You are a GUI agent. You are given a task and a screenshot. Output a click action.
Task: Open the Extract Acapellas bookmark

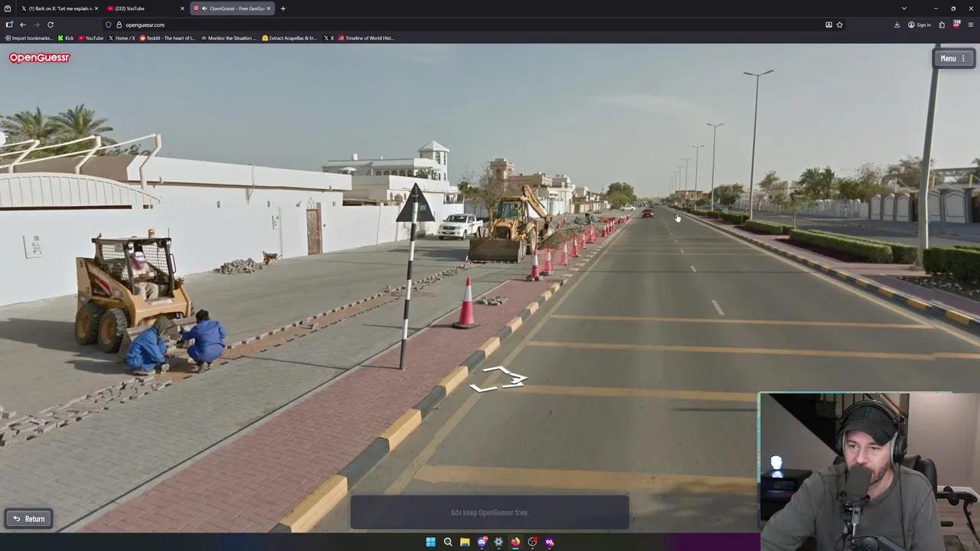pos(289,37)
